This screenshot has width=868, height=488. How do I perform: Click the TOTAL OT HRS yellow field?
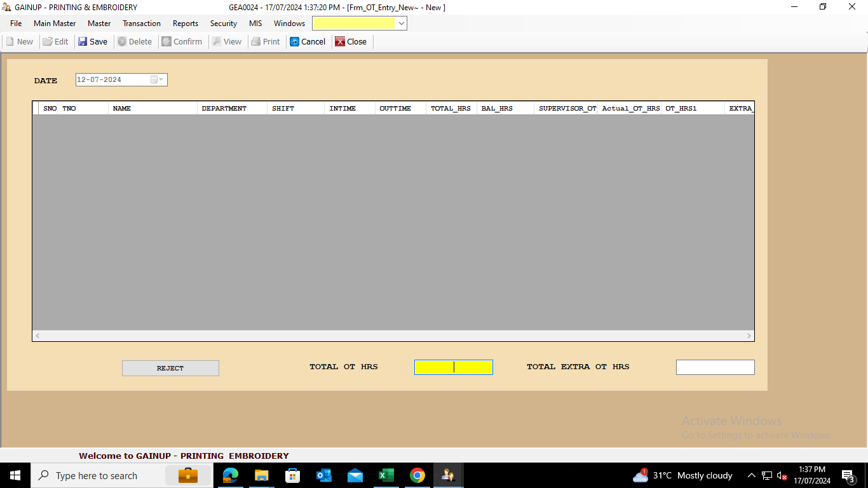point(453,367)
